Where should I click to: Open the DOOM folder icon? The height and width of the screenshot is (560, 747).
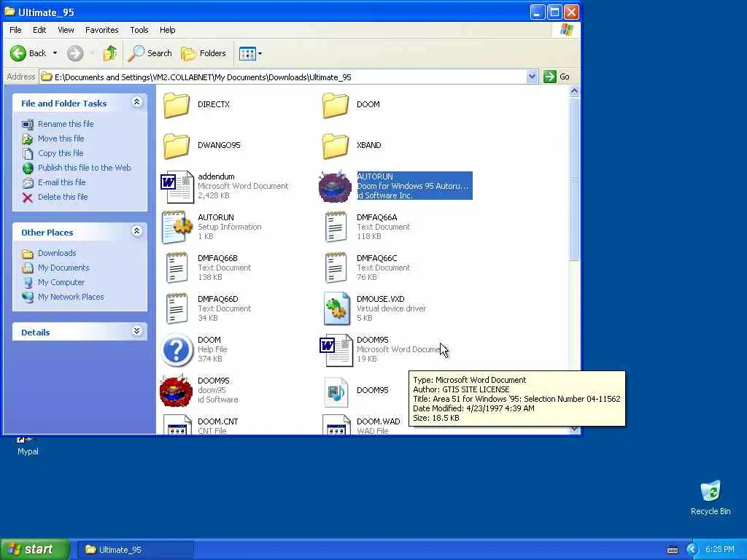336,105
